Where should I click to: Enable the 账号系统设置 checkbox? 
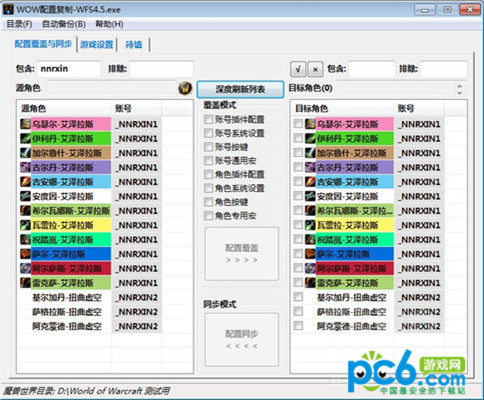pos(208,133)
